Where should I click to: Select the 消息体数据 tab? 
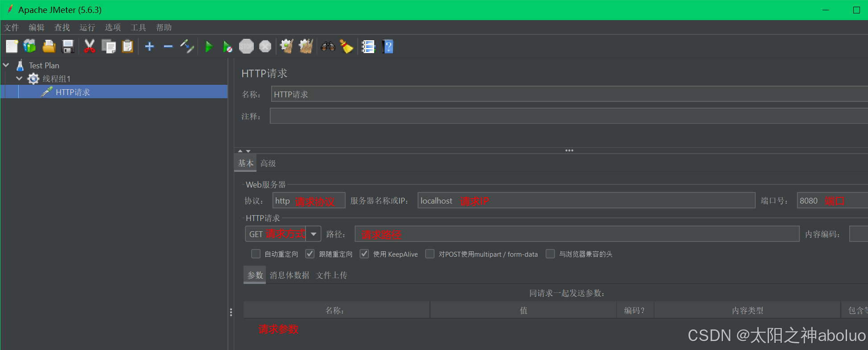tap(289, 275)
